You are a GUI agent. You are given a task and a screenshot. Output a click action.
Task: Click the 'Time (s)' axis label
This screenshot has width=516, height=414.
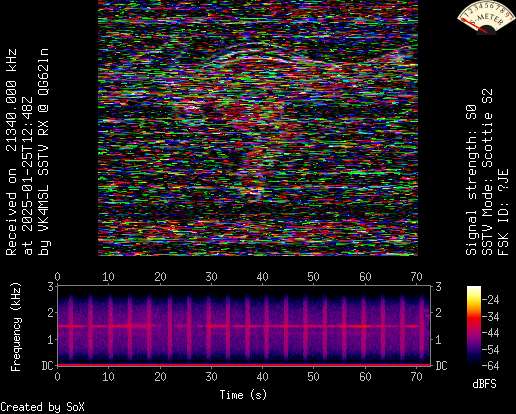pos(243,395)
